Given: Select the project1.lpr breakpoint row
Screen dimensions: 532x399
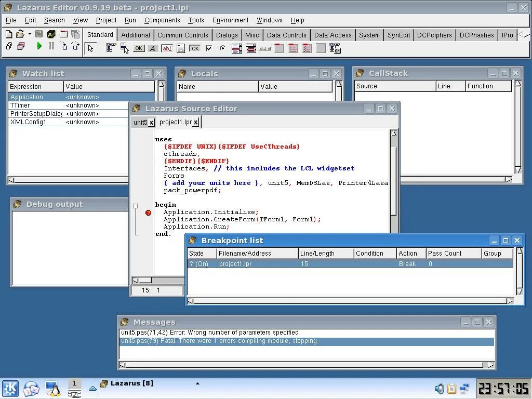Looking at the screenshot, I should point(350,263).
